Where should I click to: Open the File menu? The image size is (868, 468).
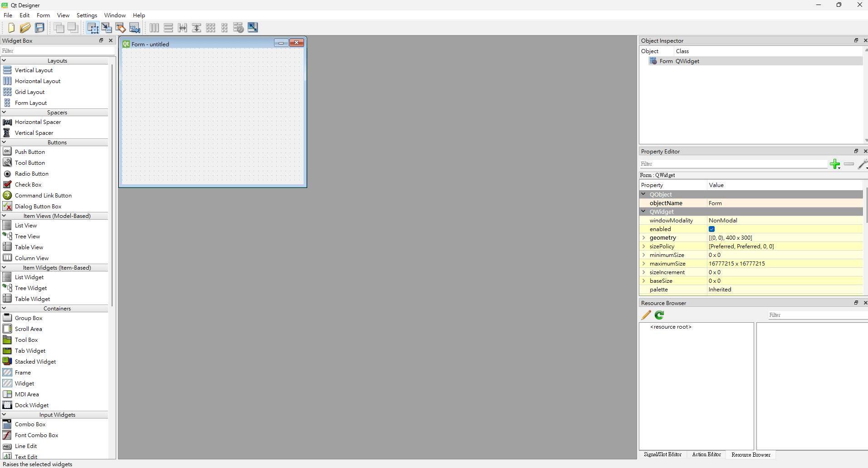[8, 15]
